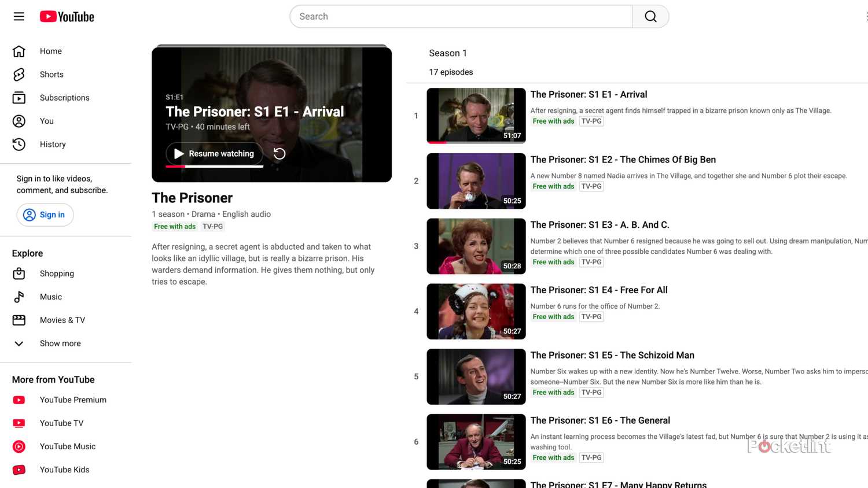Click the Shopping bag icon

19,273
